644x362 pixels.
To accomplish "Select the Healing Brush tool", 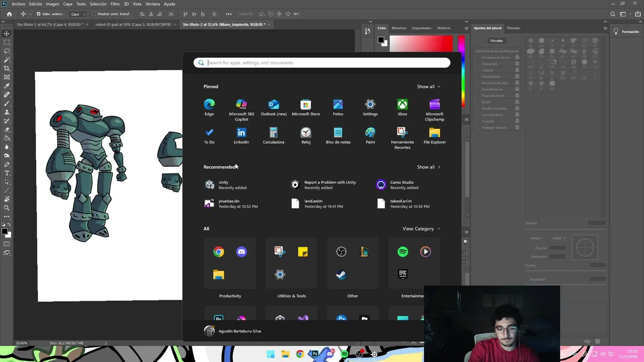I will 7,95.
